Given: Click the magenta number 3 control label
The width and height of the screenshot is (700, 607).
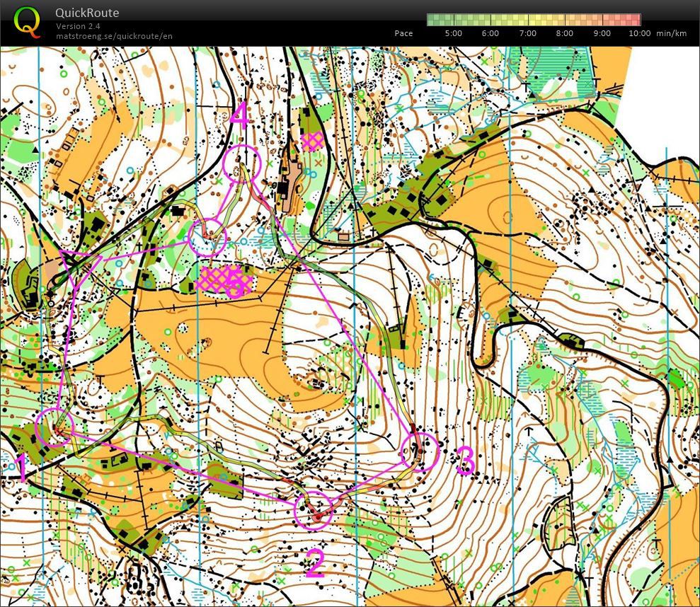Looking at the screenshot, I should point(465,460).
